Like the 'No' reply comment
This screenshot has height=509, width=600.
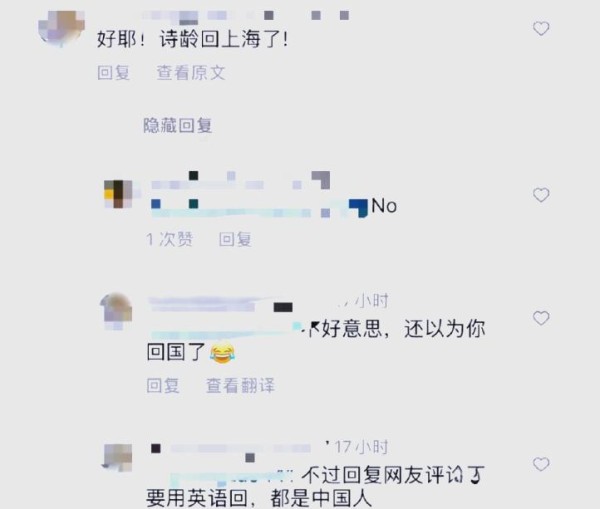[x=541, y=195]
